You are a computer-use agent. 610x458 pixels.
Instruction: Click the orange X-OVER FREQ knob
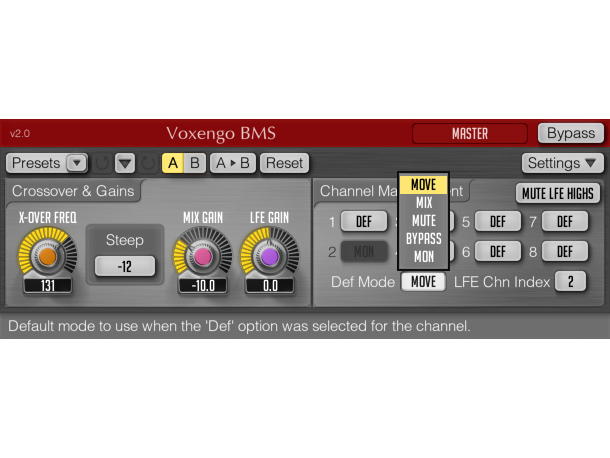coord(47,257)
